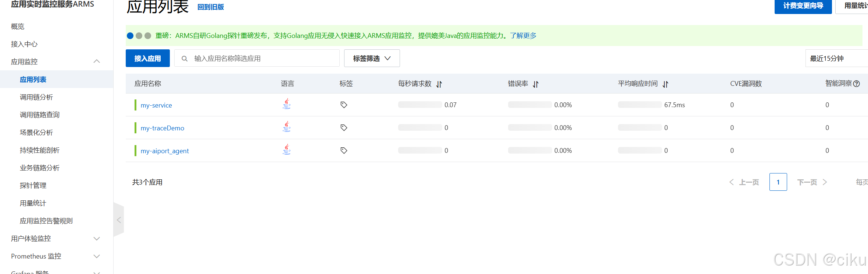The height and width of the screenshot is (274, 868).
Task: Open 概览 in the sidebar
Action: pyautogui.click(x=18, y=27)
